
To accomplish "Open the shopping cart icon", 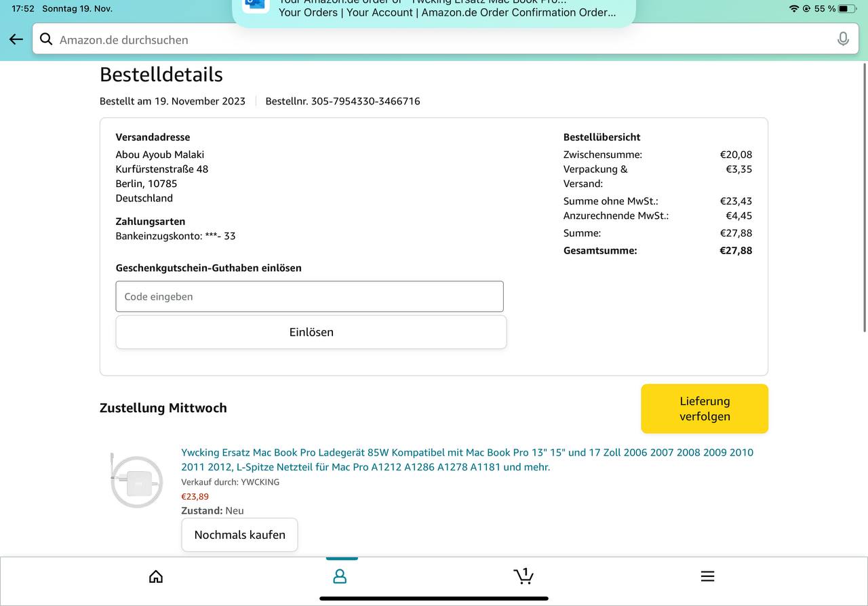I will (523, 576).
